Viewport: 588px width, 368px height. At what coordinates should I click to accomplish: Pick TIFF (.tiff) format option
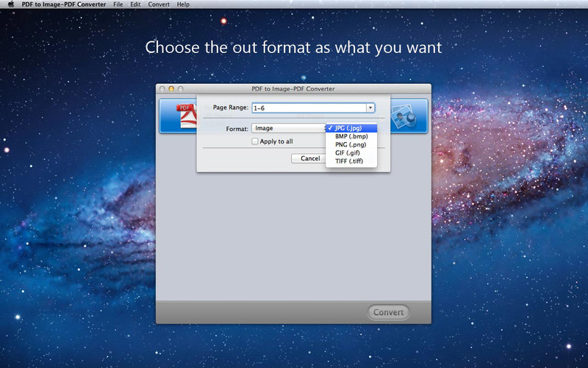coord(351,161)
